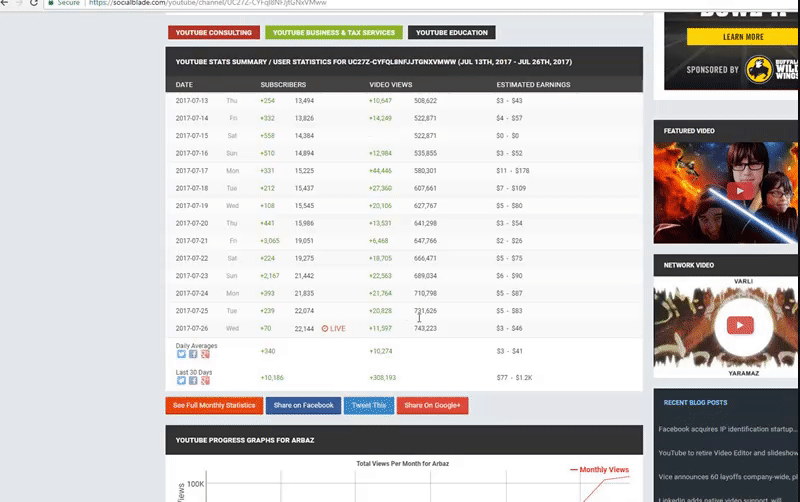
Task: Click the date 2017-07-17
Action: coord(192,171)
